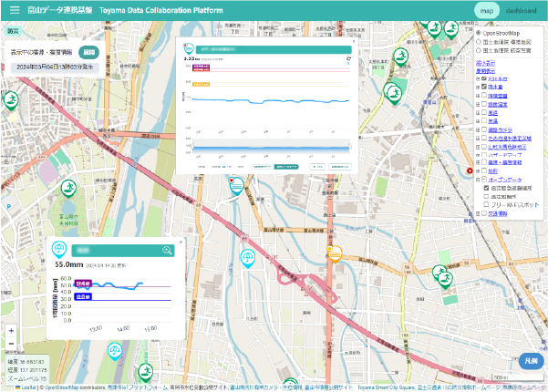Image resolution: width=548 pixels, height=392 pixels.
Task: Click the small zoom icon under the refresh icon
Action: pyautogui.click(x=348, y=64)
